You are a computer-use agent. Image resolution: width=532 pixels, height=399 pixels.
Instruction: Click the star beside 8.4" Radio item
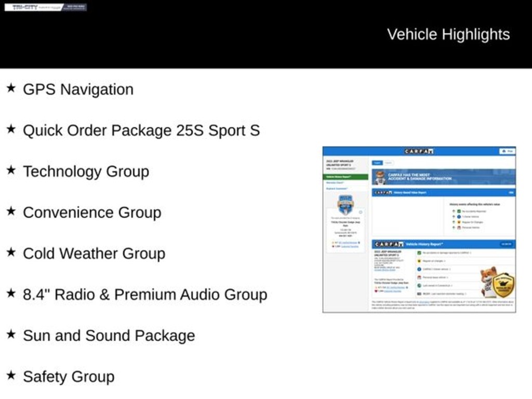click(10, 294)
